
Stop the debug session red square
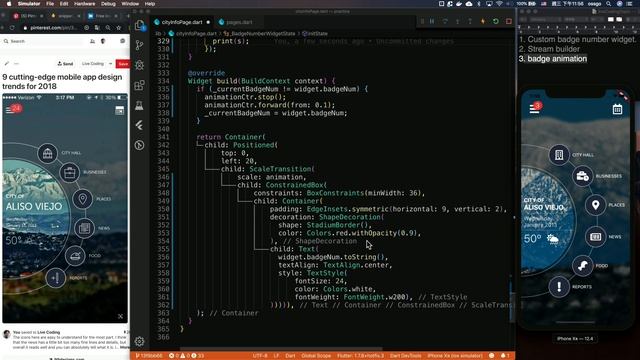(509, 21)
